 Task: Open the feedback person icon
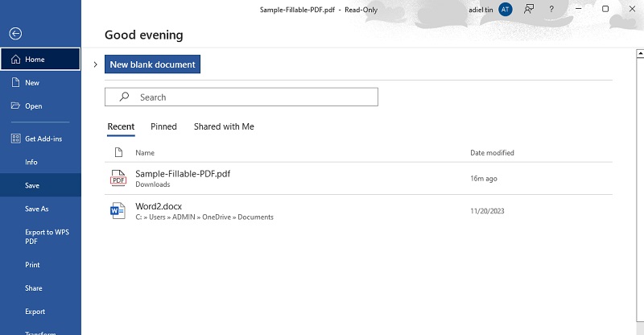coord(529,9)
